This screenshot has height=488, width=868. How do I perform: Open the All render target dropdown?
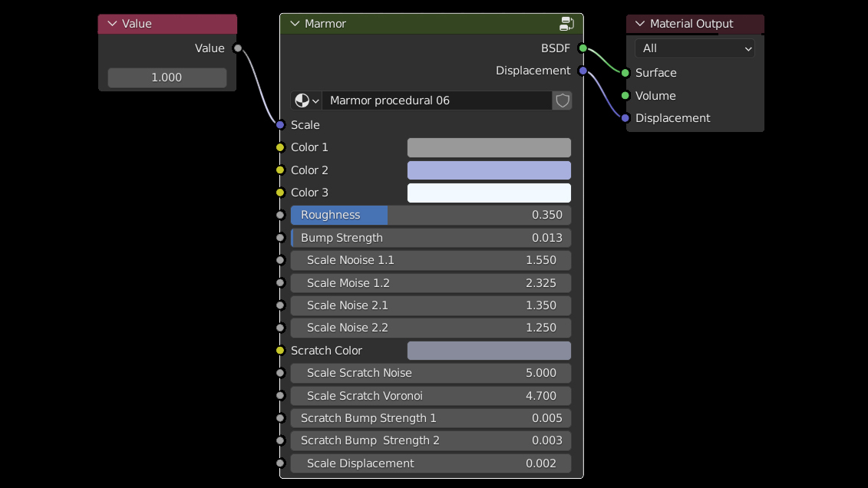[695, 48]
